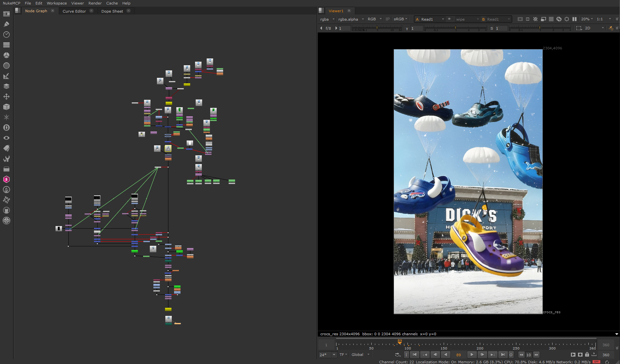Toggle the OFF network indicator
This screenshot has width=620, height=364.
[596, 362]
